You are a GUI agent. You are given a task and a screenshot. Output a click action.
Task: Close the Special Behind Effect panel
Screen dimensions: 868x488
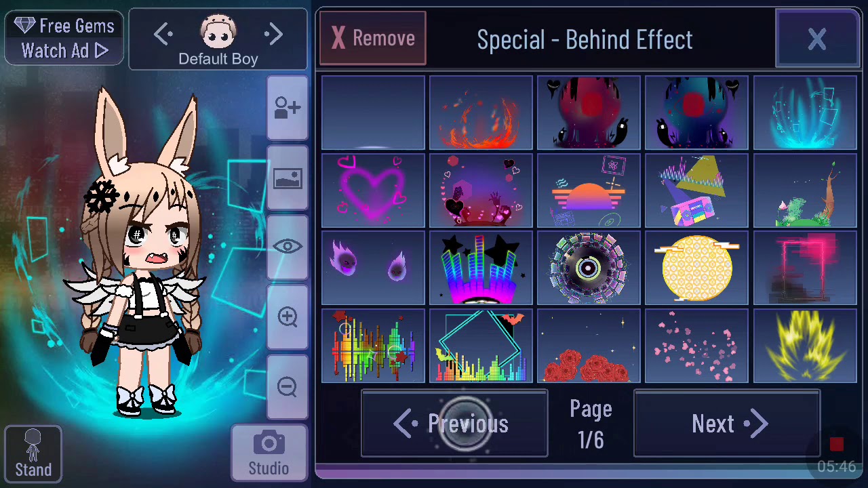tap(817, 39)
